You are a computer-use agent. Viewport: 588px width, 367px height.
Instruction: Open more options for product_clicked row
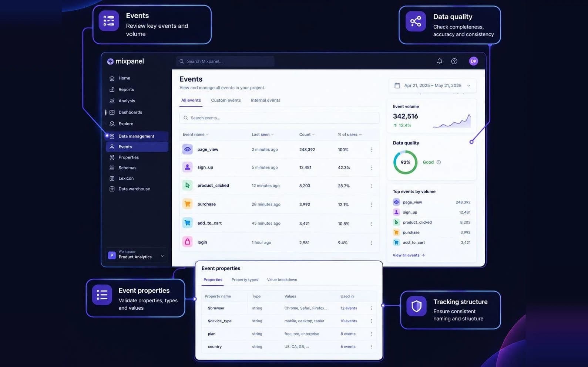click(372, 186)
